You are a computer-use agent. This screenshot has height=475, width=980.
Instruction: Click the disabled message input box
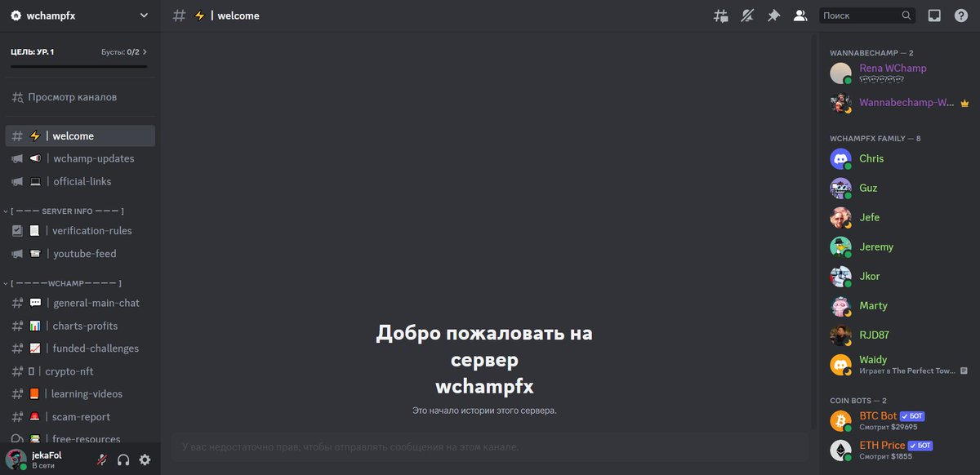pos(489,447)
